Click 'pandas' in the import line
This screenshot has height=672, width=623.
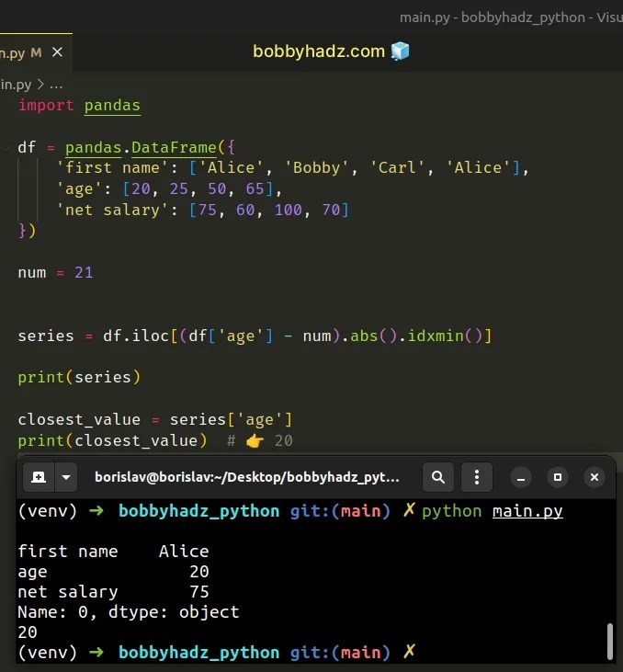click(112, 106)
